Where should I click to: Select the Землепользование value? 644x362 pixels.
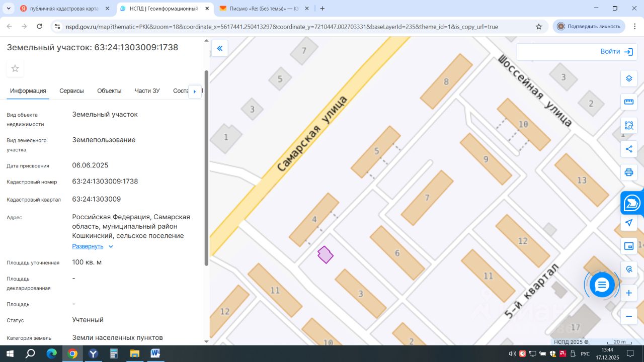[104, 140]
